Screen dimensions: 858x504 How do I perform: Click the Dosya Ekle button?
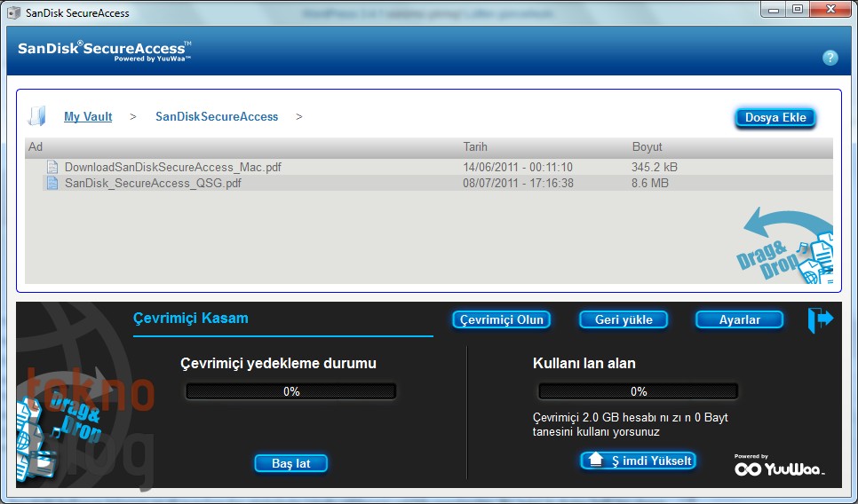click(775, 117)
